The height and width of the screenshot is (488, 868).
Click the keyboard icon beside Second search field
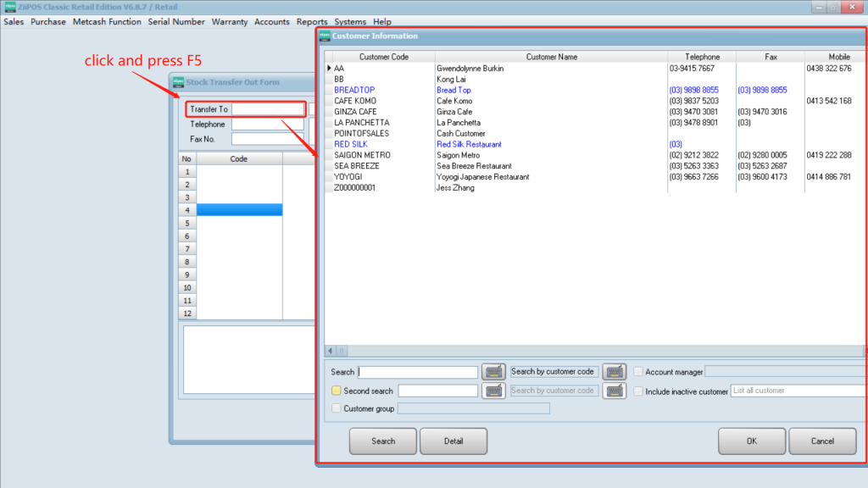[x=493, y=391]
